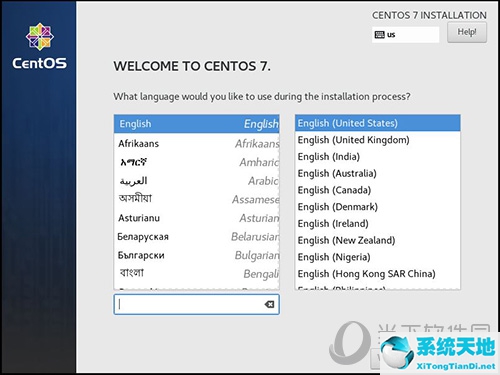Click the keyboard layout icon
This screenshot has width=500, height=375.
(x=379, y=35)
